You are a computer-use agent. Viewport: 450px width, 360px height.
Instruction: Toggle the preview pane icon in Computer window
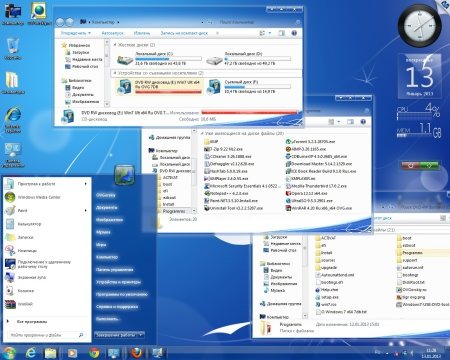282,33
